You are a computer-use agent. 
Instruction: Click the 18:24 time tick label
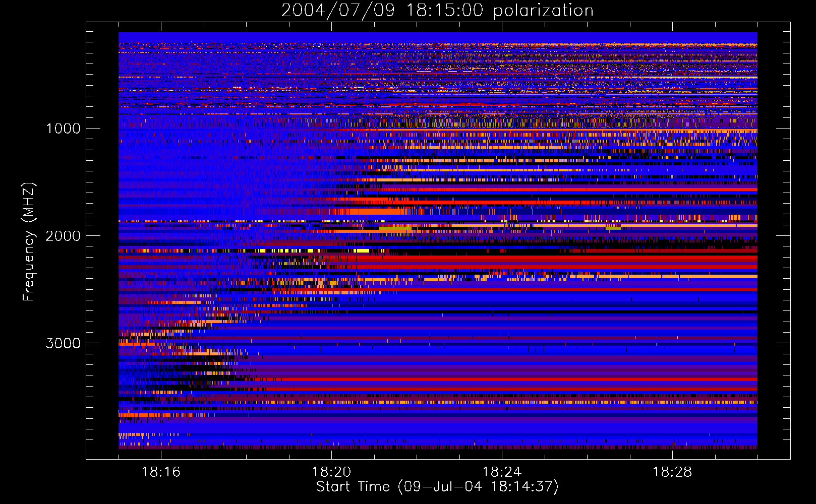[x=502, y=472]
